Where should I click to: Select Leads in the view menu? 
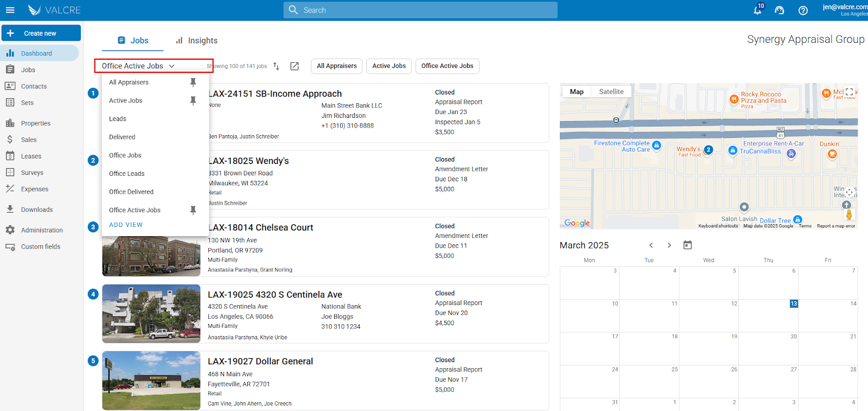click(117, 118)
